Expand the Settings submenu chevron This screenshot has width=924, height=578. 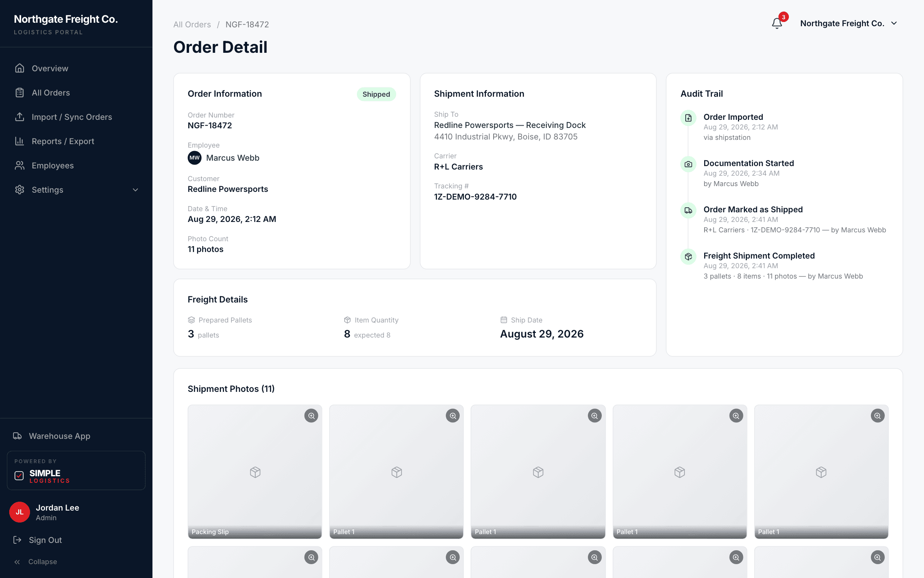point(136,190)
